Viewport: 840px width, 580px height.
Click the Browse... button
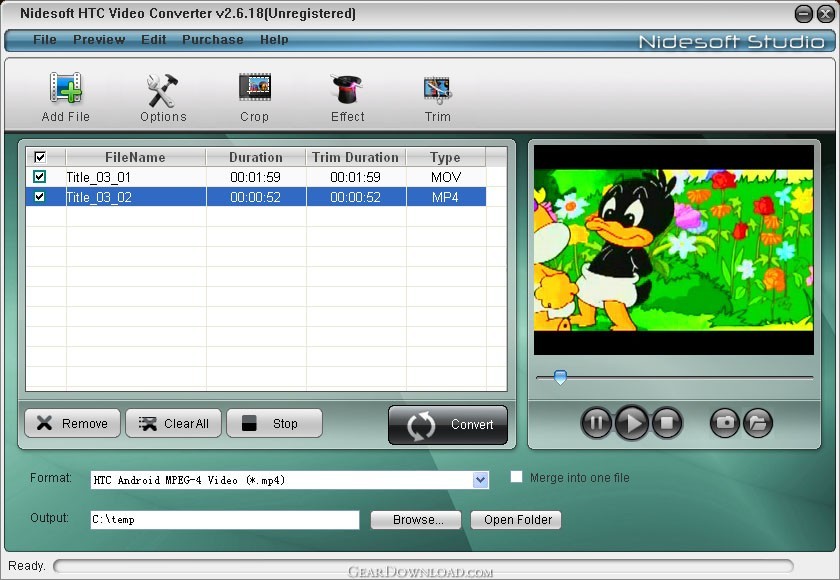coord(415,520)
